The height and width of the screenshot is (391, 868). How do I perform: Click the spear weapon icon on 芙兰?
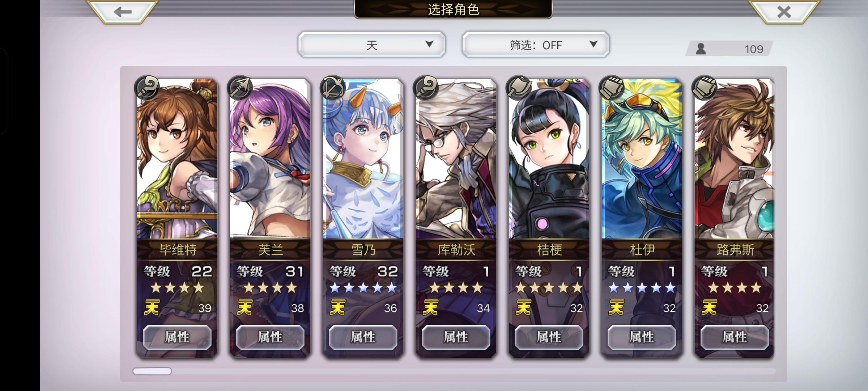coord(239,88)
